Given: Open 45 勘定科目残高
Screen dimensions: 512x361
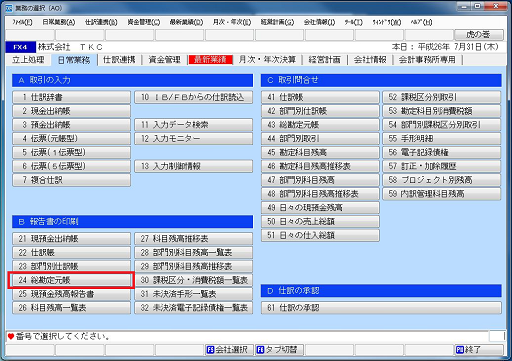Looking at the screenshot, I should [x=320, y=153].
